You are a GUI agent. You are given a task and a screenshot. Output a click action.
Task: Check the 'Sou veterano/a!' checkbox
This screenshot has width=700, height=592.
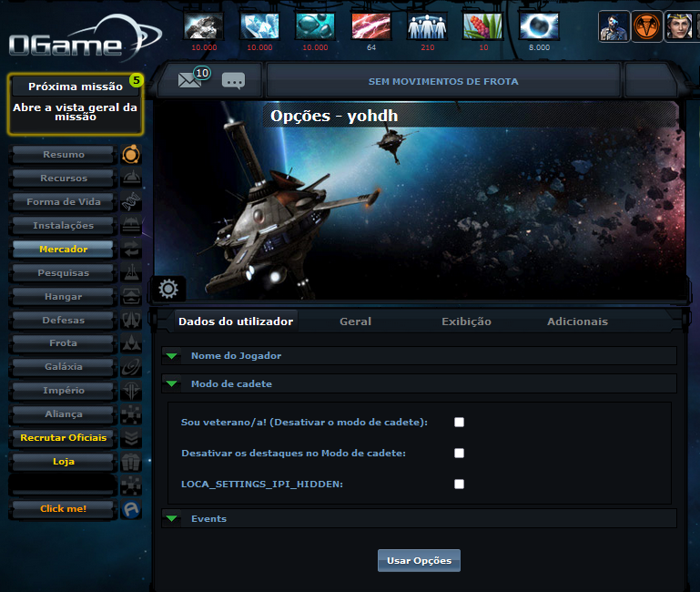(460, 422)
